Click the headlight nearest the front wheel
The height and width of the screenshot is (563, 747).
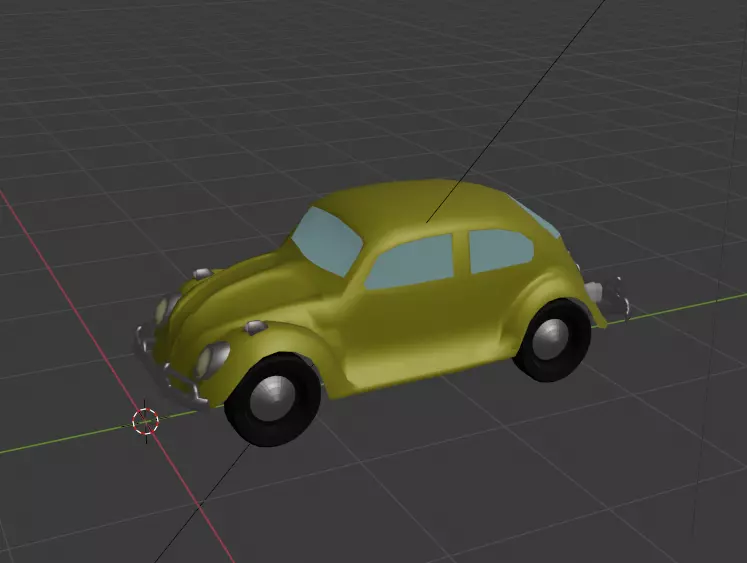pos(212,360)
